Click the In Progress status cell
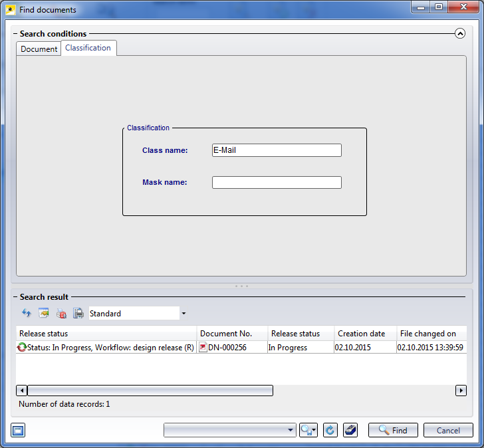Image resolution: width=484 pixels, height=448 pixels. (x=301, y=348)
